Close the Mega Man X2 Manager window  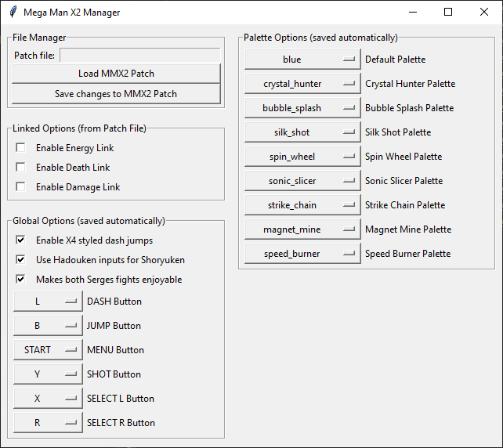483,13
